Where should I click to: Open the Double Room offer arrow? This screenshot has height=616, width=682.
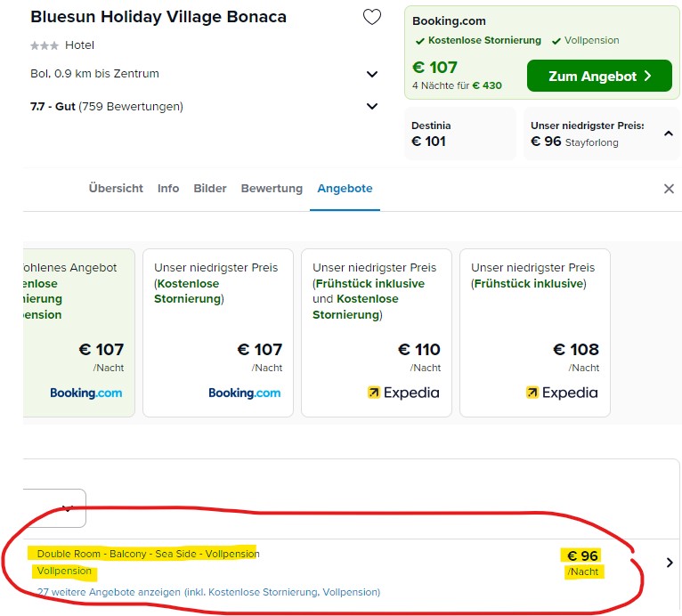[x=670, y=563]
